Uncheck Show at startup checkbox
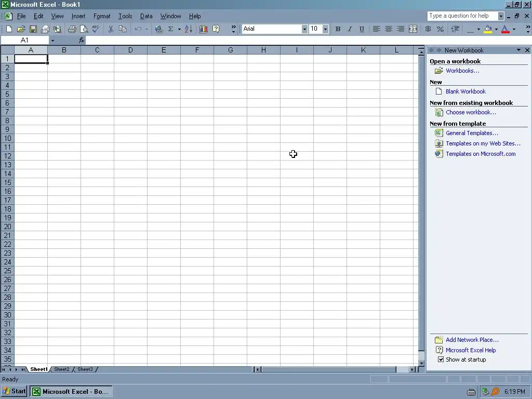The height and width of the screenshot is (399, 532). point(441,360)
